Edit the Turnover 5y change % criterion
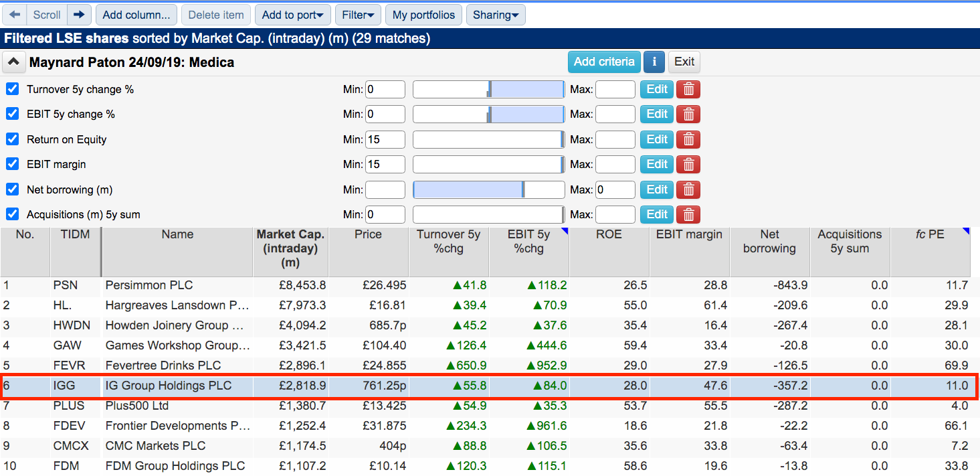Image resolution: width=980 pixels, height=476 pixels. [657, 89]
